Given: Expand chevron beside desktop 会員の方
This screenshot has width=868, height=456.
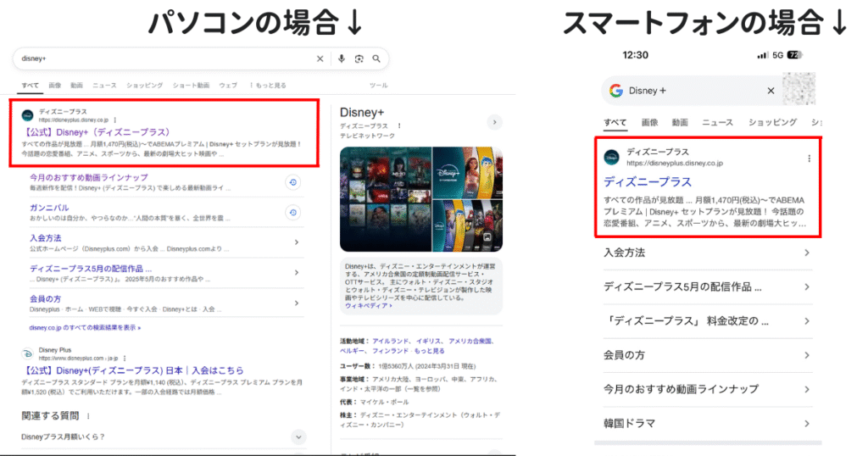Looking at the screenshot, I should 297,303.
